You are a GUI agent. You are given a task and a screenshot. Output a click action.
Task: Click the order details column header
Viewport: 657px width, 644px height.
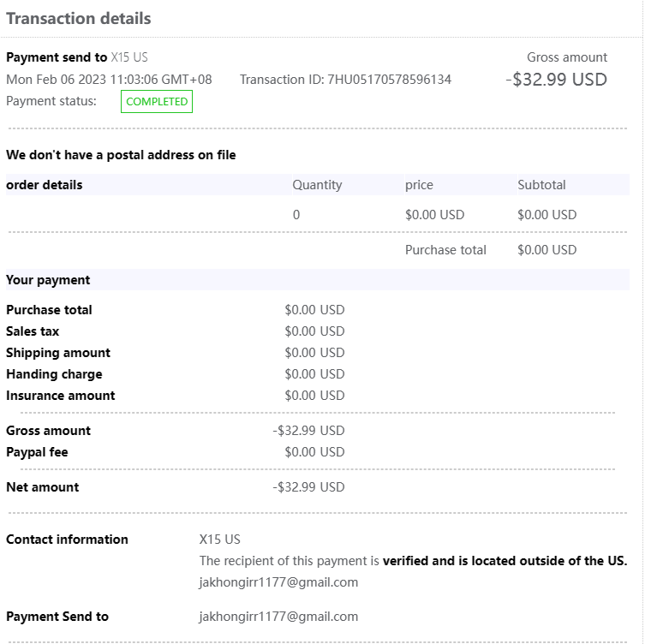pyautogui.click(x=45, y=185)
